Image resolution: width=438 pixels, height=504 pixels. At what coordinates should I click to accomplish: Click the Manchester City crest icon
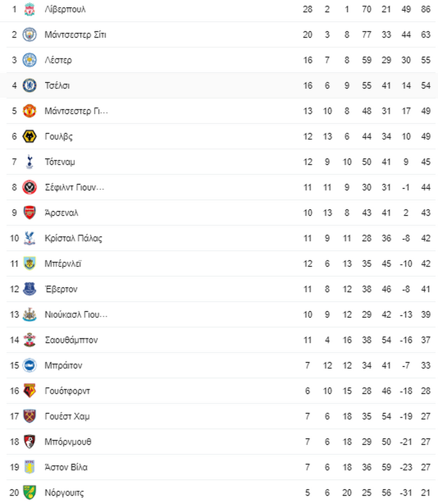tap(29, 35)
